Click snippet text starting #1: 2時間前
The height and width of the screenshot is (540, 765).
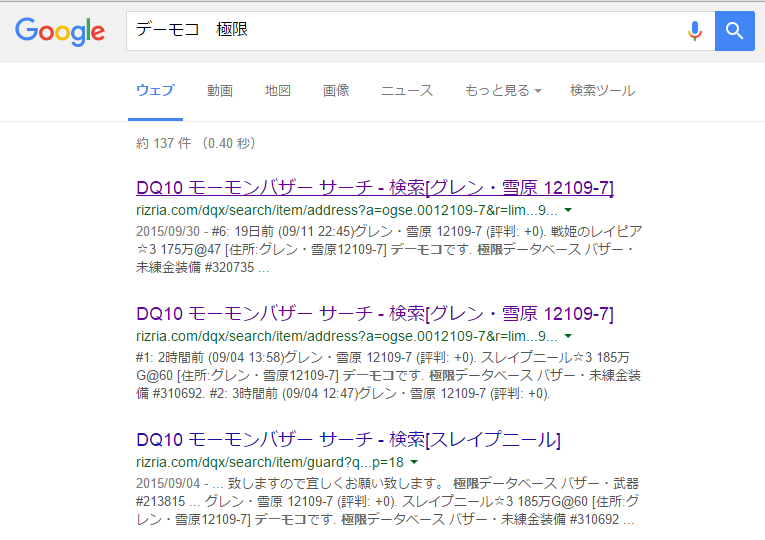click(x=388, y=375)
